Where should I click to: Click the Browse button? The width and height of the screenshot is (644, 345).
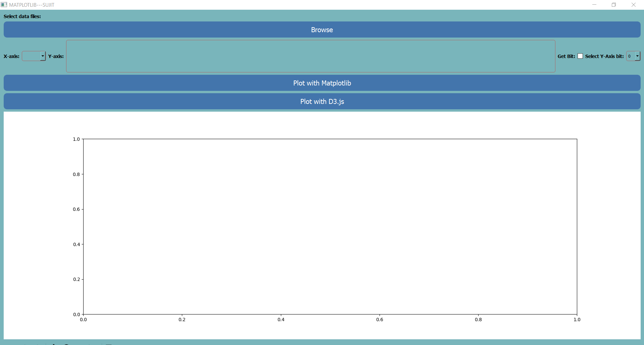coord(322,30)
